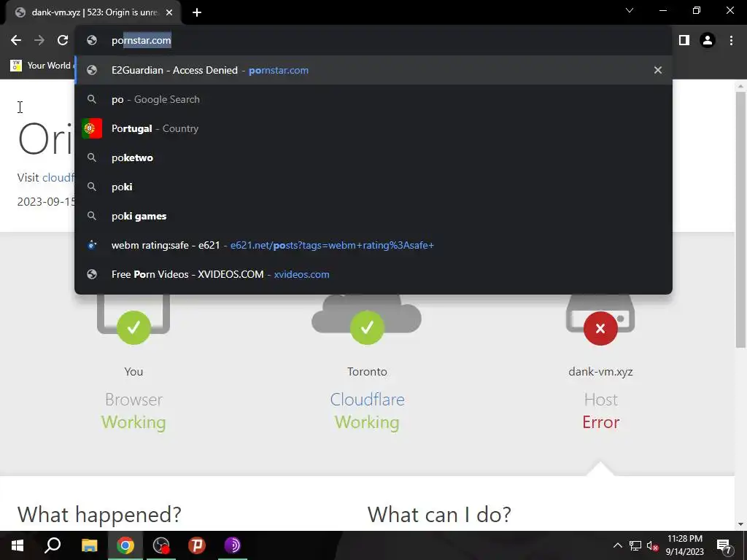Choose the 'po - Google Search' suggestion

click(373, 99)
